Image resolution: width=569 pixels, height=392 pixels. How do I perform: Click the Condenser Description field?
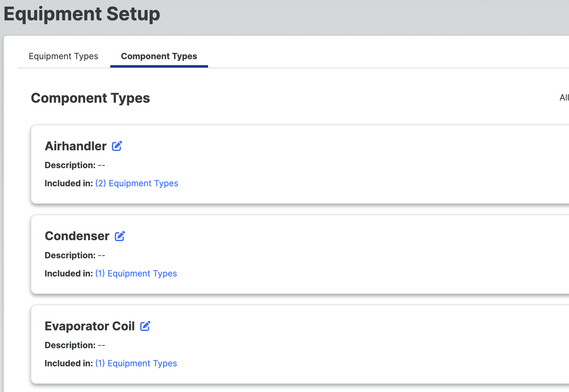pyautogui.click(x=75, y=255)
